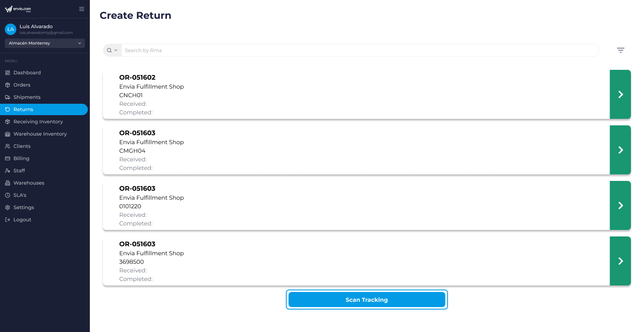The height and width of the screenshot is (332, 644).
Task: Open return with tracking CMGH04 arrow
Action: tap(620, 150)
